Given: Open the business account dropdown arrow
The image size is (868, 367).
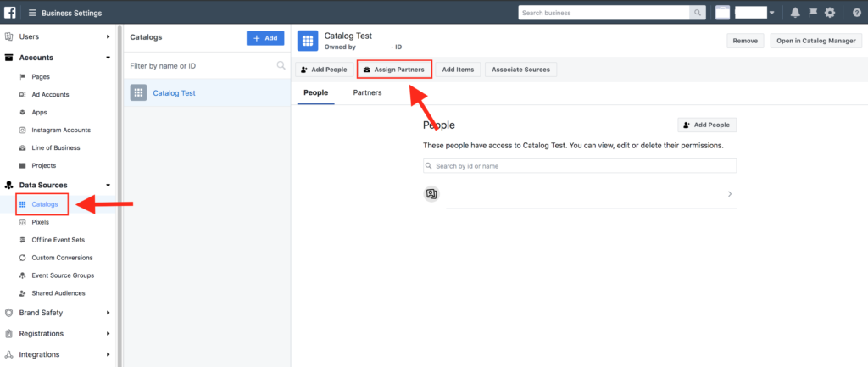Looking at the screenshot, I should click(x=771, y=13).
